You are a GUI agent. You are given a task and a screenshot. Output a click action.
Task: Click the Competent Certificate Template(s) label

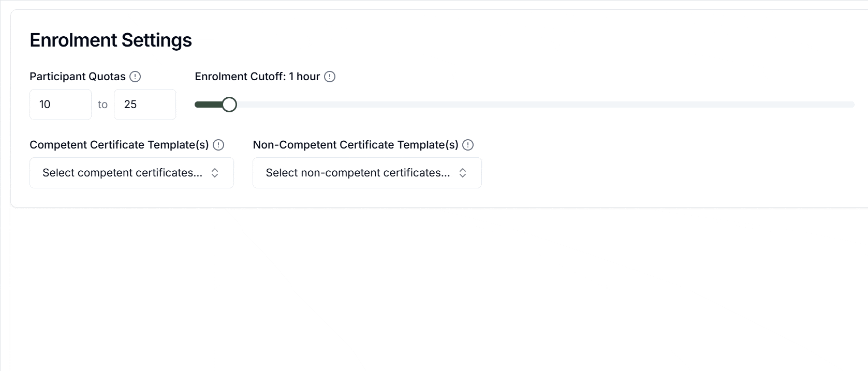point(119,145)
